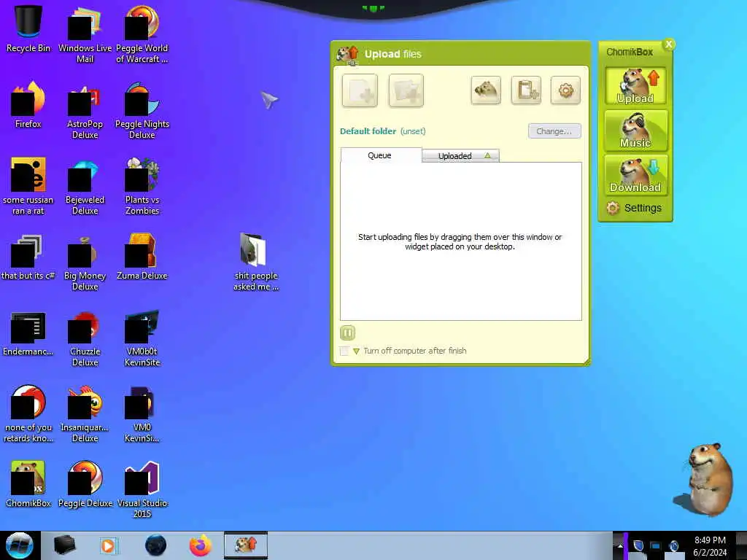Click the green triangle on Uploaded tab
This screenshot has width=747, height=560.
487,156
